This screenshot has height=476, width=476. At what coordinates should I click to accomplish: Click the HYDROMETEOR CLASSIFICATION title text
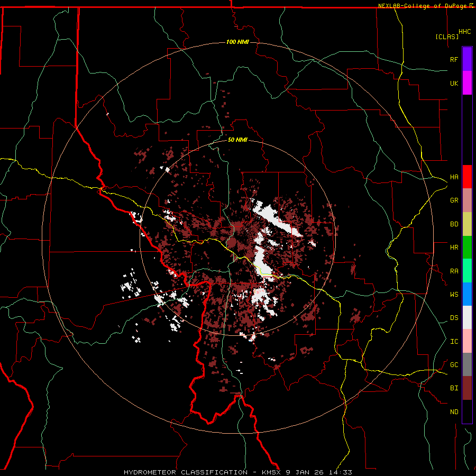[186, 472]
